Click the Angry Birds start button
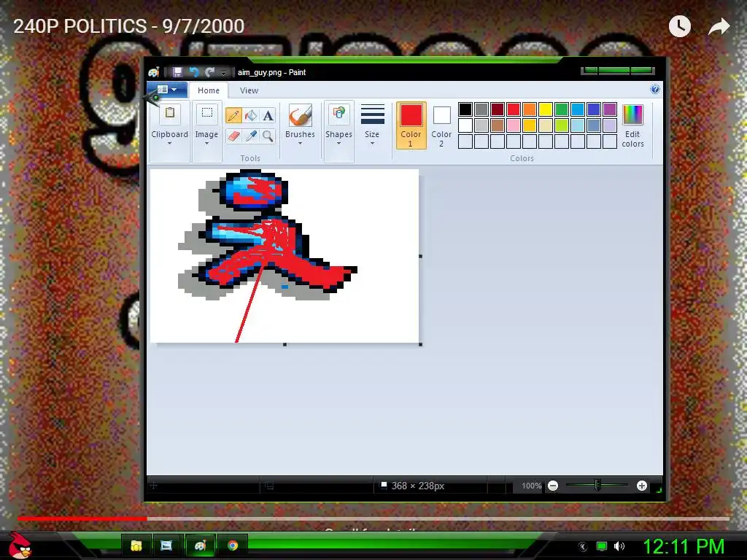This screenshot has height=560, width=747. coord(20,545)
